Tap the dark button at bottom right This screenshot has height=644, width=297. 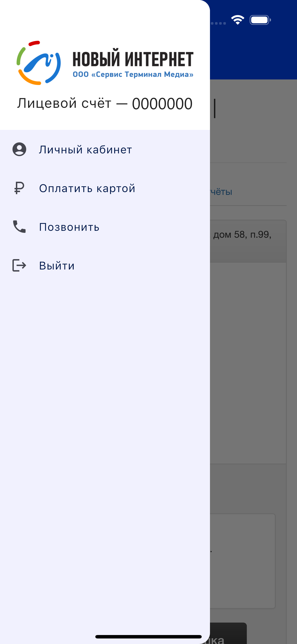pyautogui.click(x=228, y=633)
